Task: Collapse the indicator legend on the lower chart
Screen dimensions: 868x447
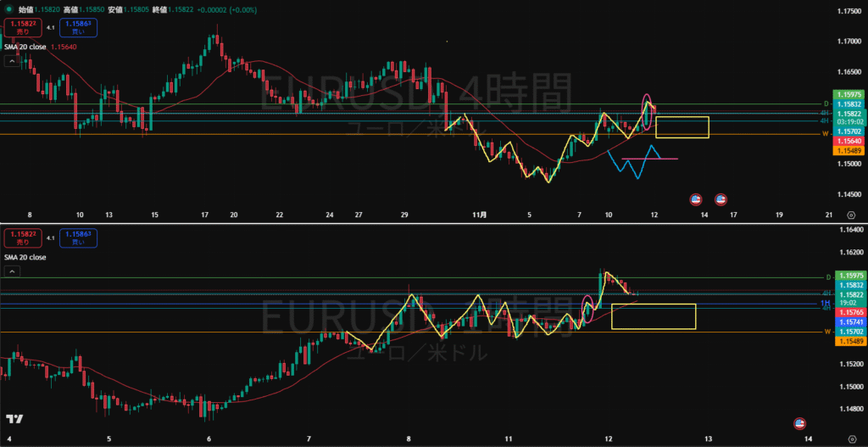Action: tap(12, 271)
